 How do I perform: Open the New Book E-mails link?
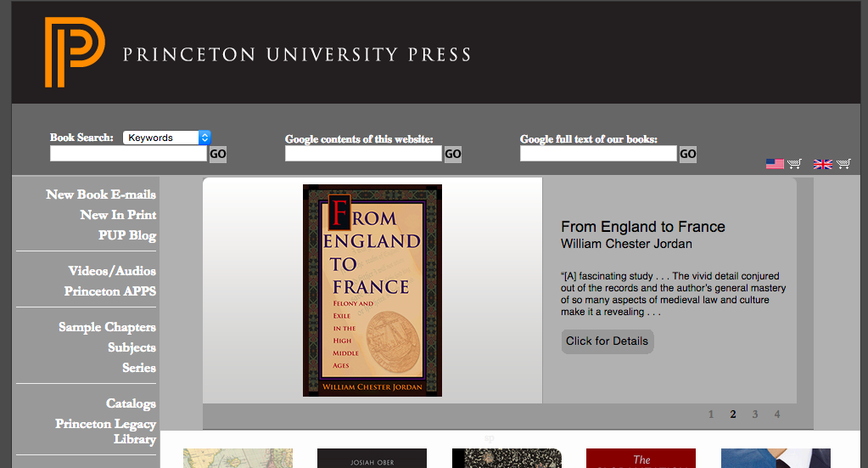pyautogui.click(x=101, y=195)
